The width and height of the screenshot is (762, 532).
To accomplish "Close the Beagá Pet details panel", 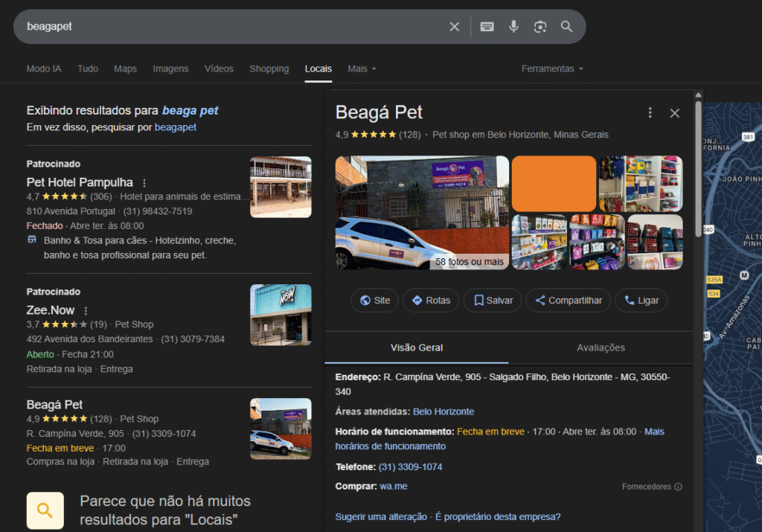I will pos(674,113).
